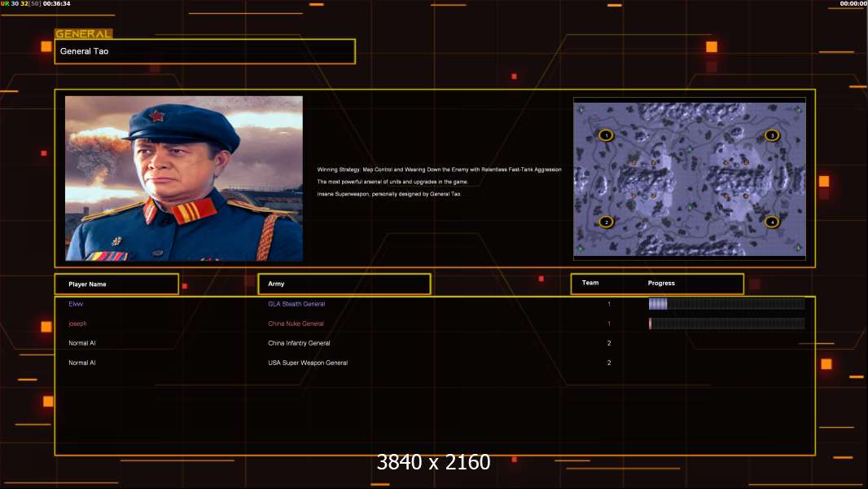Click the Winning Strategy description line

click(x=439, y=170)
